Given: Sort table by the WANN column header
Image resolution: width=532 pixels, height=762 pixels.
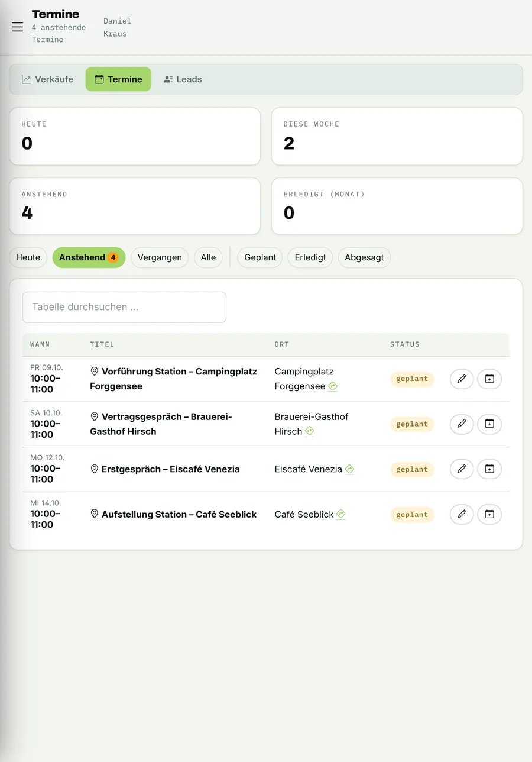Looking at the screenshot, I should tap(40, 344).
